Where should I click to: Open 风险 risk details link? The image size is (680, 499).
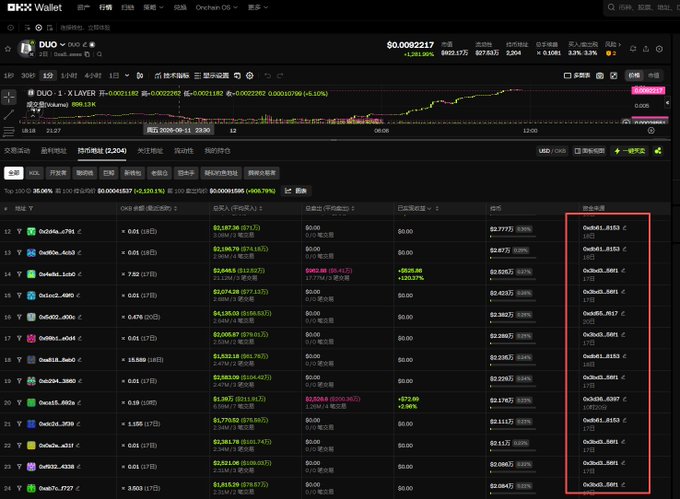613,44
